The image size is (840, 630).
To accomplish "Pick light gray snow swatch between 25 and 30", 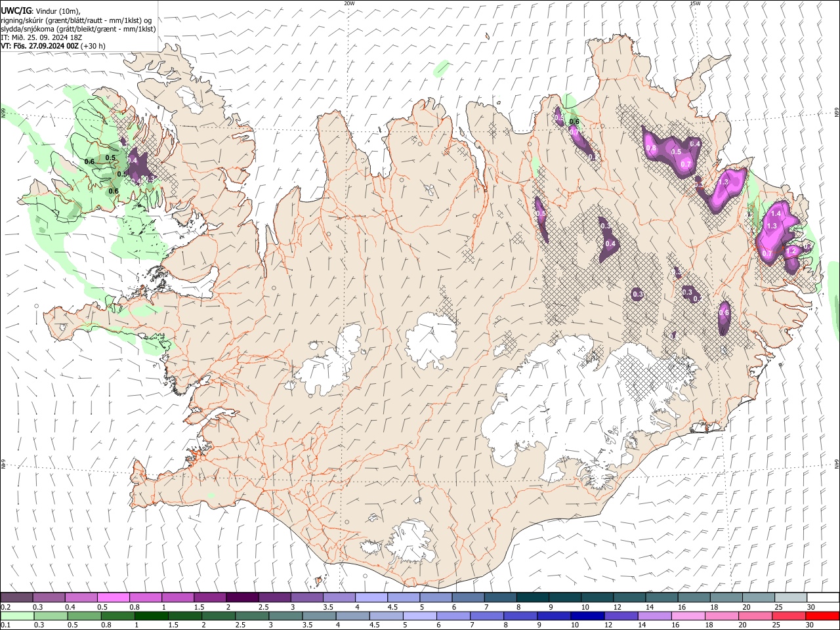I will pos(791,597).
